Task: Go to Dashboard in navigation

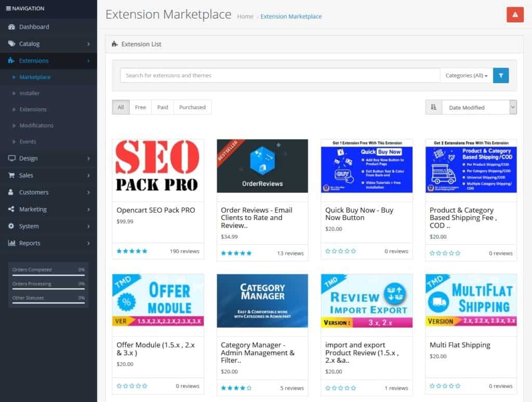Action: (x=34, y=27)
